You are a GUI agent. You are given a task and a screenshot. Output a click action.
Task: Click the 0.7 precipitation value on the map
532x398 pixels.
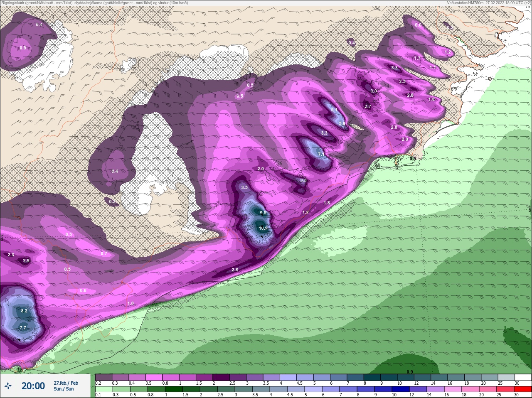104,253
